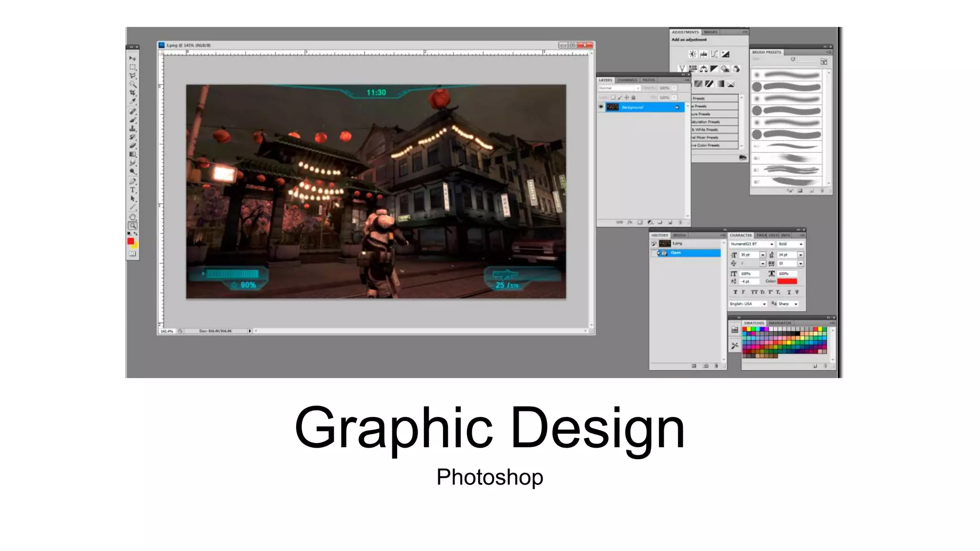Select the Rectangular Marquee tool

point(133,67)
